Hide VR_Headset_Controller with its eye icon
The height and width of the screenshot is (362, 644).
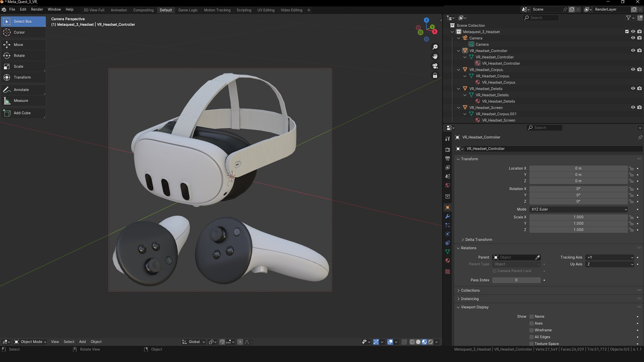click(633, 51)
